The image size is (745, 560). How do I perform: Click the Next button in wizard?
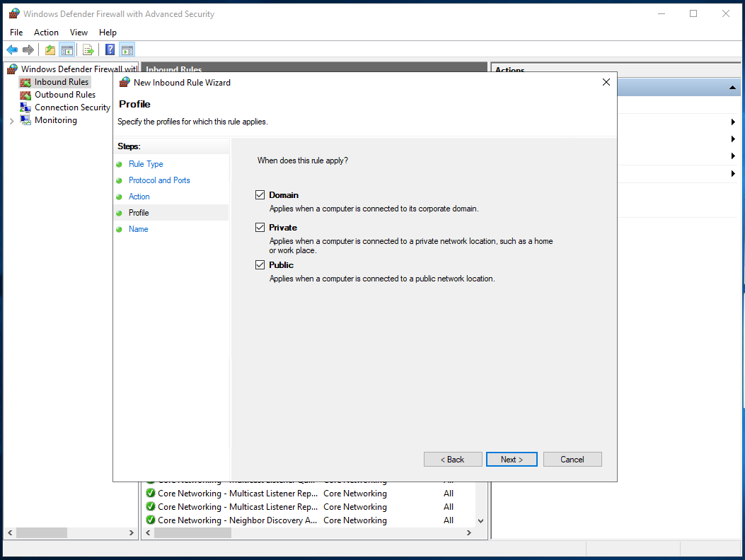pyautogui.click(x=512, y=460)
